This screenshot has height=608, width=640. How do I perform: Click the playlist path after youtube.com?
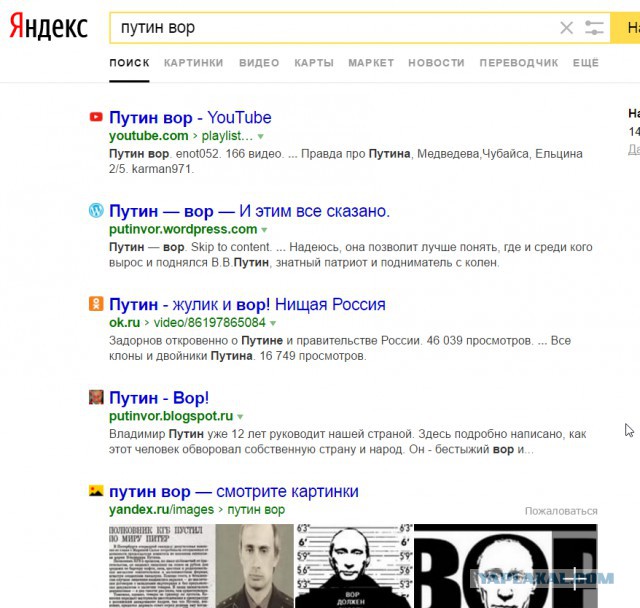point(227,135)
